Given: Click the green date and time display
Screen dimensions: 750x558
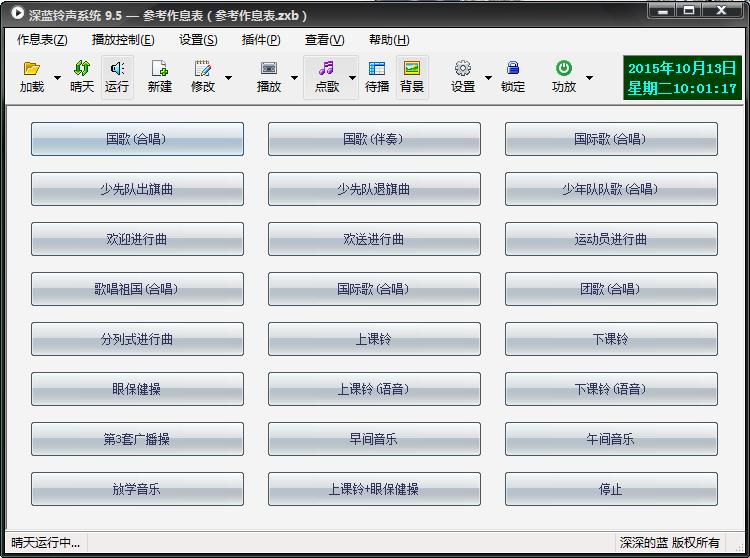Looking at the screenshot, I should [682, 78].
